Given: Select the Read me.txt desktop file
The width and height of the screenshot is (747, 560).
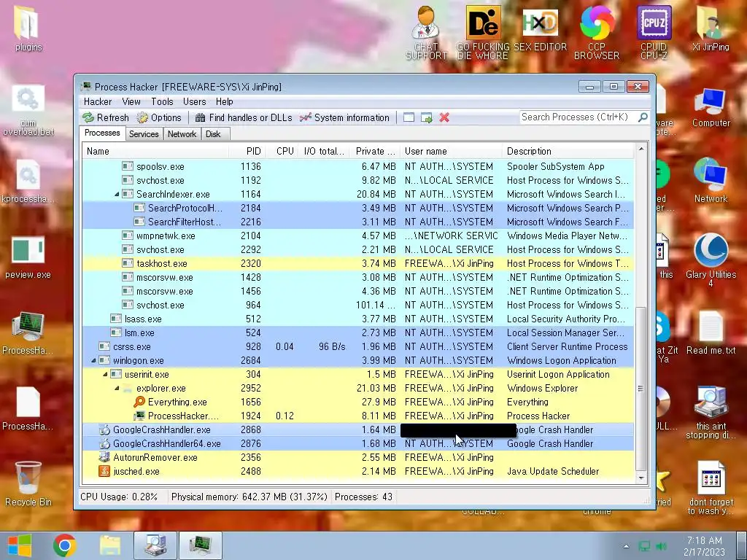Looking at the screenshot, I should pos(711,332).
